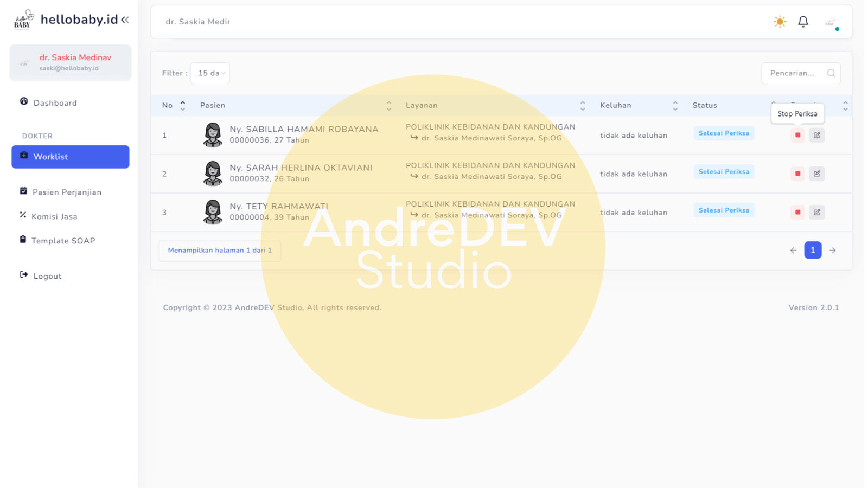
Task: Click edit icon for Tety Rahmawati row
Action: pyautogui.click(x=816, y=212)
